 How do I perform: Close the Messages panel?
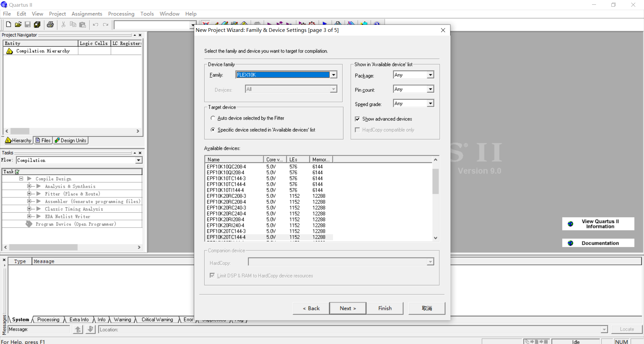click(x=4, y=260)
